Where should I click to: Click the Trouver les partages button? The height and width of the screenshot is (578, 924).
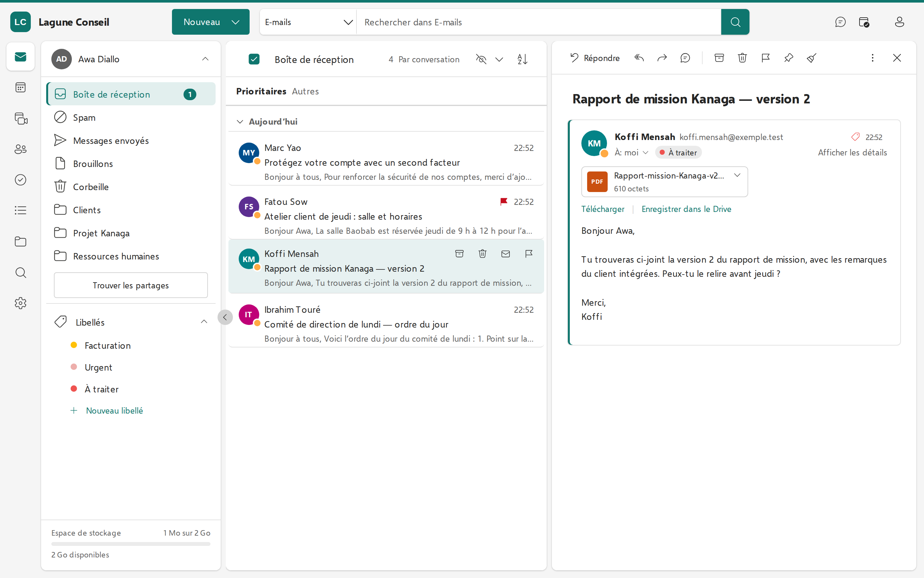click(x=131, y=285)
